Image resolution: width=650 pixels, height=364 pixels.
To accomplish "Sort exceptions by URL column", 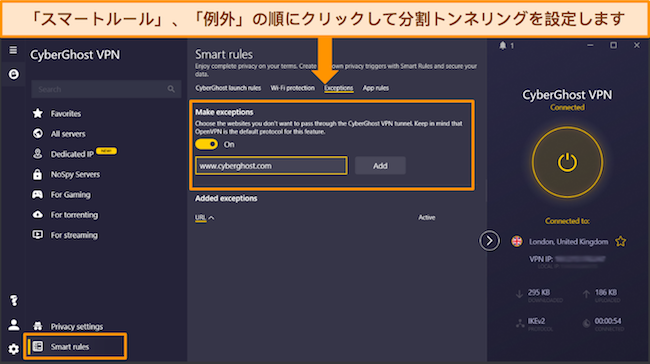I will tap(204, 218).
